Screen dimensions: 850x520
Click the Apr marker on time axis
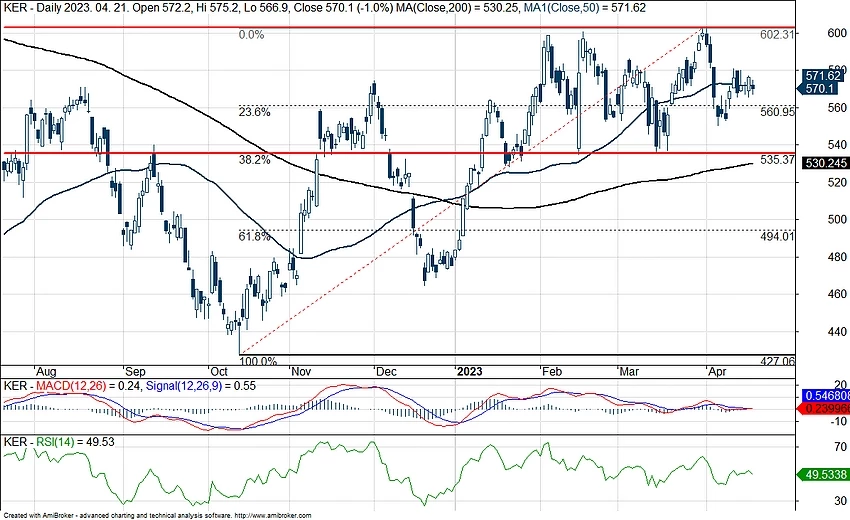click(716, 369)
